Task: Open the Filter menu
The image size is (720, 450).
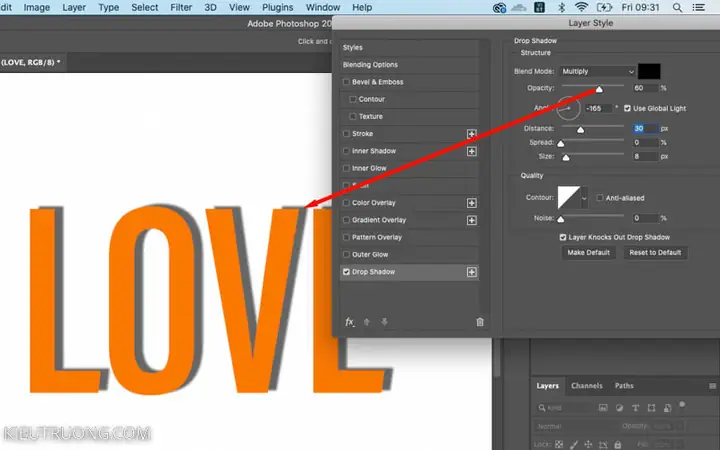Action: pos(181,7)
